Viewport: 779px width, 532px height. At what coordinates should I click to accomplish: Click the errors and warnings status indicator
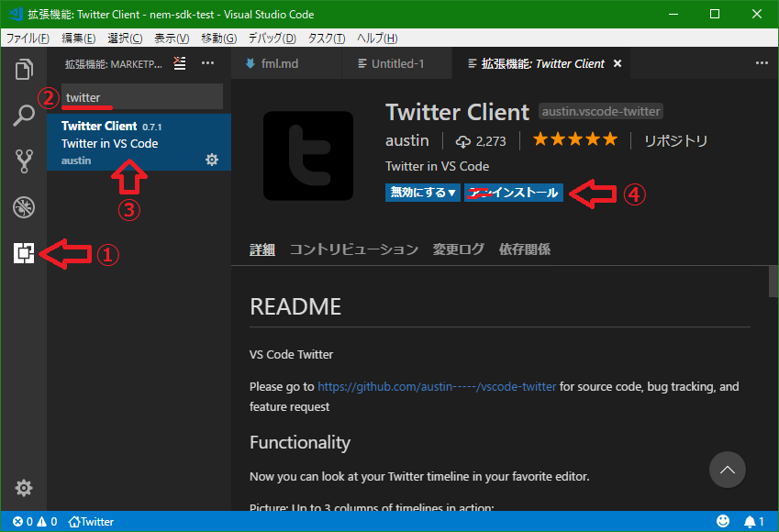[x=35, y=522]
